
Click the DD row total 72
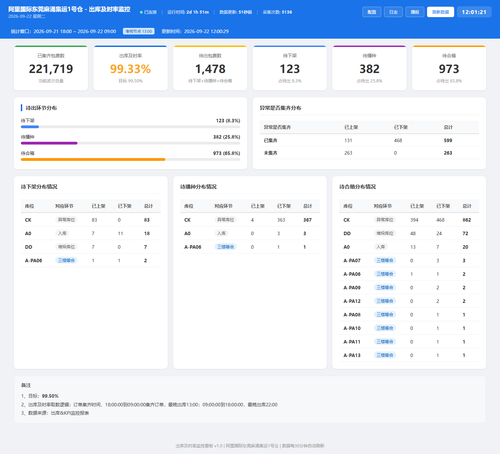[x=465, y=234]
